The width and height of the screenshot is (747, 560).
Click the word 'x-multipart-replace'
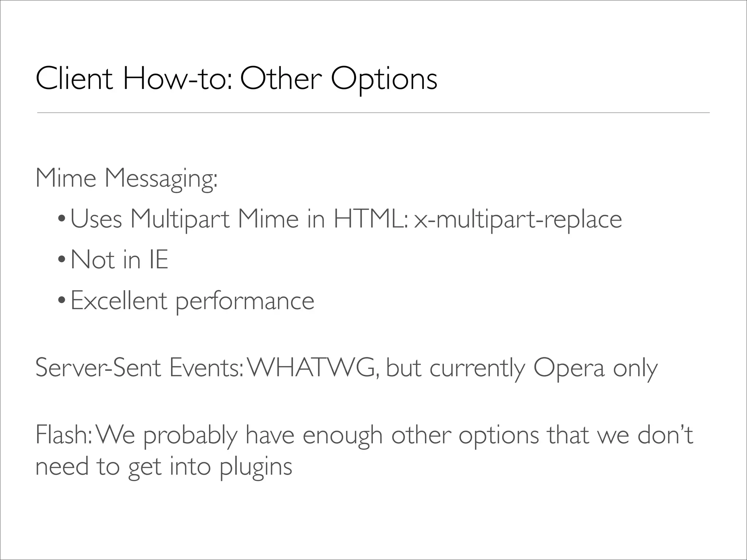pyautogui.click(x=518, y=219)
